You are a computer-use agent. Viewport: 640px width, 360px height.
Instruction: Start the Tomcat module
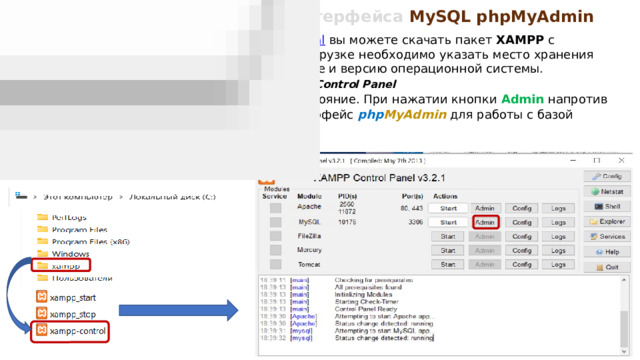tap(448, 264)
